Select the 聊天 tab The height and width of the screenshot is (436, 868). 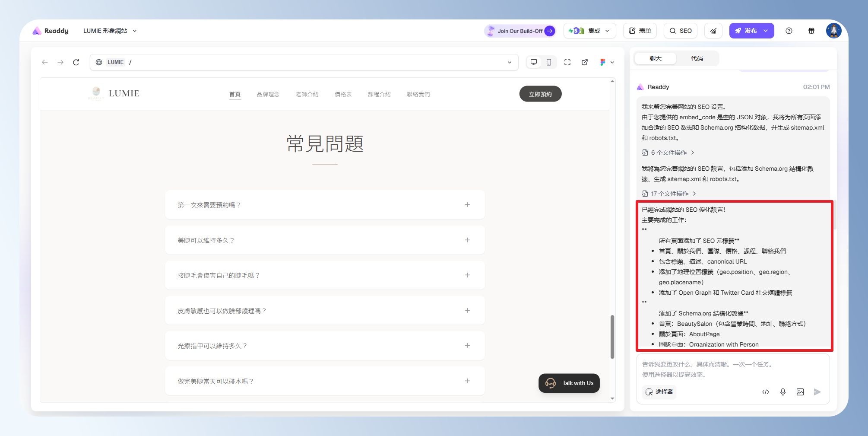655,58
